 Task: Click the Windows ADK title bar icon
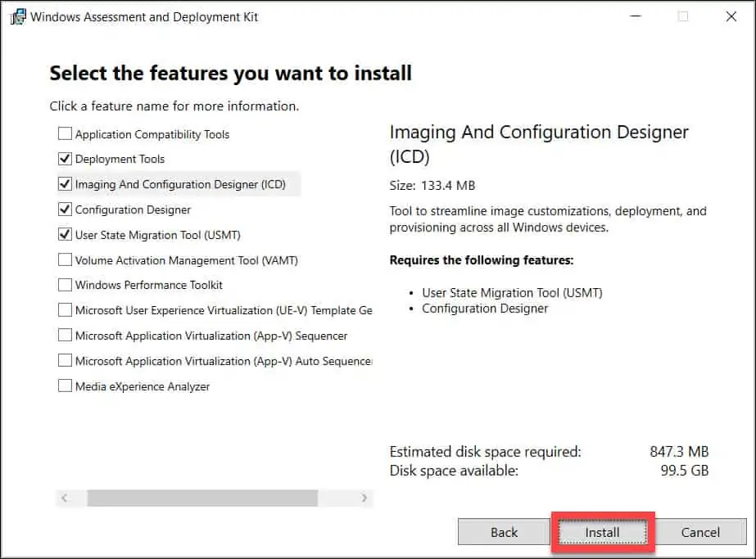[18, 17]
